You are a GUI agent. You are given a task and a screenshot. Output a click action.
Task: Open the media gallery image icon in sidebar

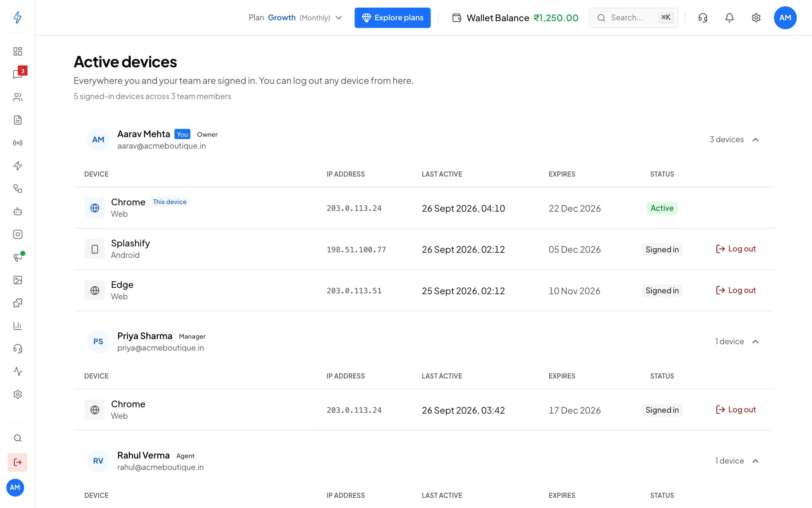tap(17, 280)
